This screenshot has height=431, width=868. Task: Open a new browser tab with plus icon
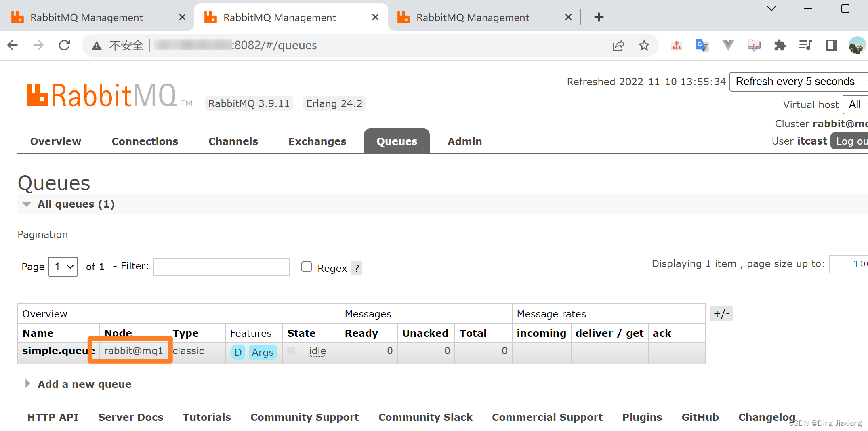coord(599,17)
